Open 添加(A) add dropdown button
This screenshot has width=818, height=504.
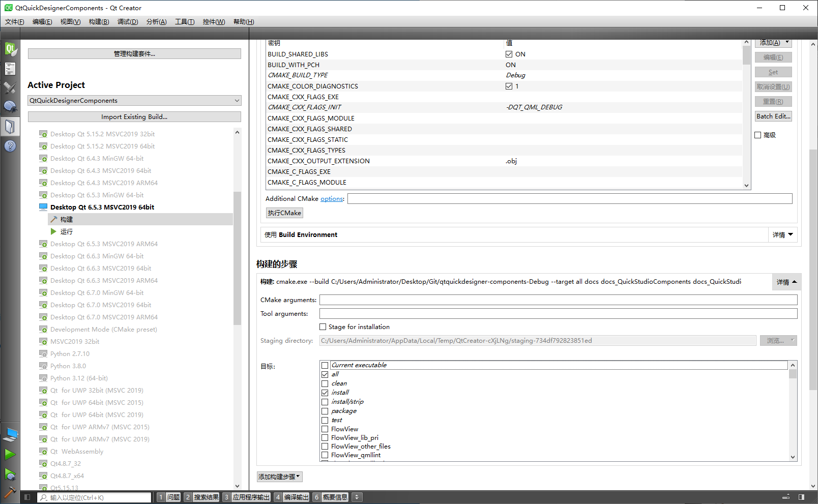coord(773,43)
